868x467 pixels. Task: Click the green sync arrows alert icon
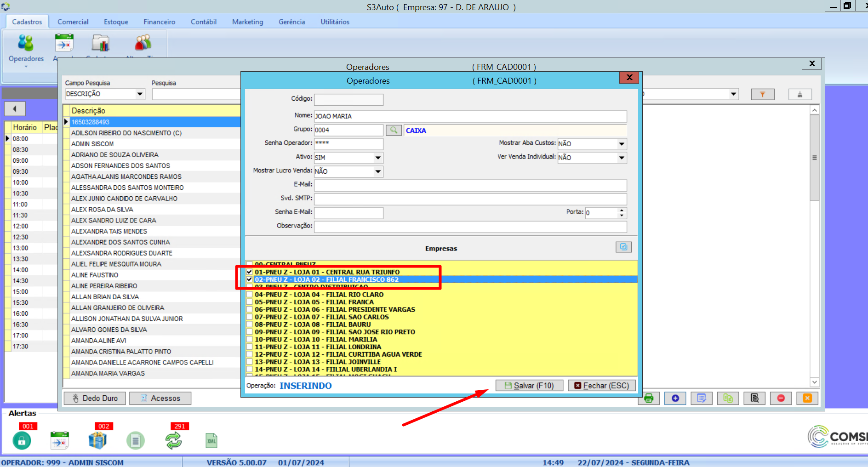[x=173, y=440]
